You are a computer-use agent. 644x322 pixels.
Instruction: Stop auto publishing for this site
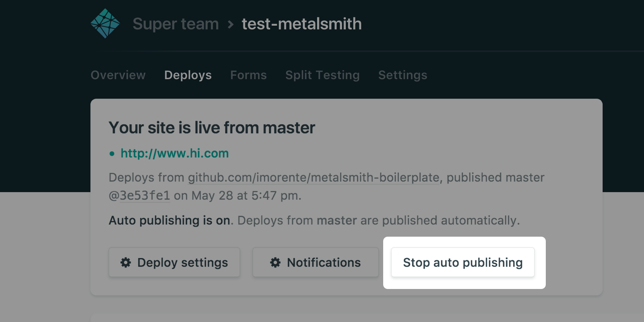click(x=462, y=262)
